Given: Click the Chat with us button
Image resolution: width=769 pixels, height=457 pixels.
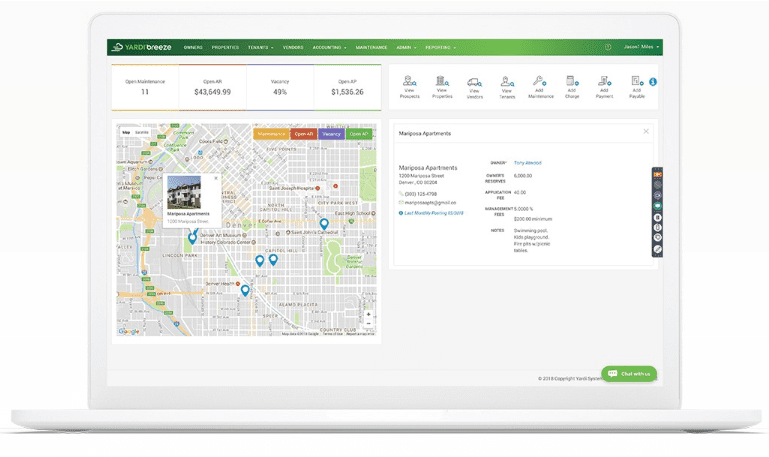Looking at the screenshot, I should (629, 374).
